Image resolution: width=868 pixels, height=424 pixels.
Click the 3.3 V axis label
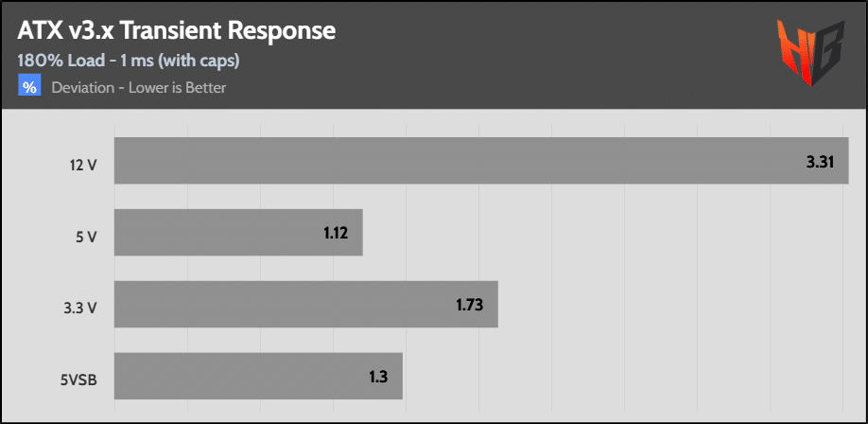[x=80, y=306]
